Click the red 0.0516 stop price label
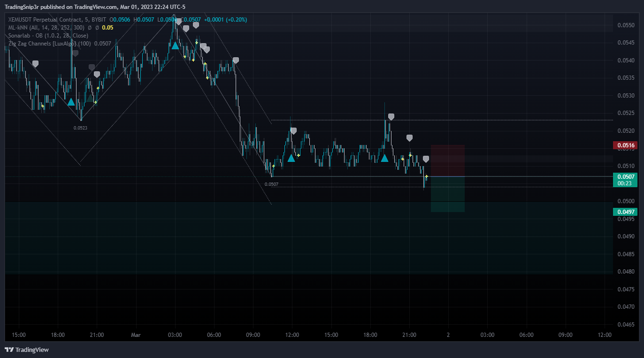The height and width of the screenshot is (358, 644). point(626,145)
